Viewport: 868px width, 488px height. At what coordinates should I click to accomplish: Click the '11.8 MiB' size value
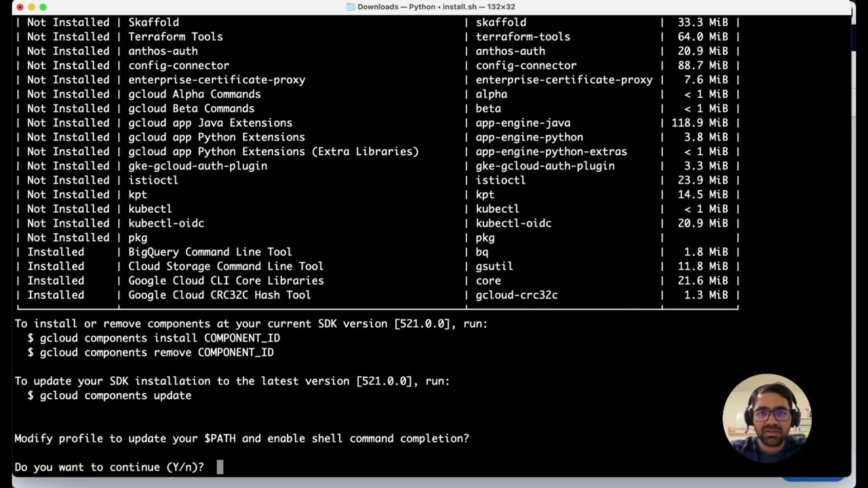[x=703, y=266]
